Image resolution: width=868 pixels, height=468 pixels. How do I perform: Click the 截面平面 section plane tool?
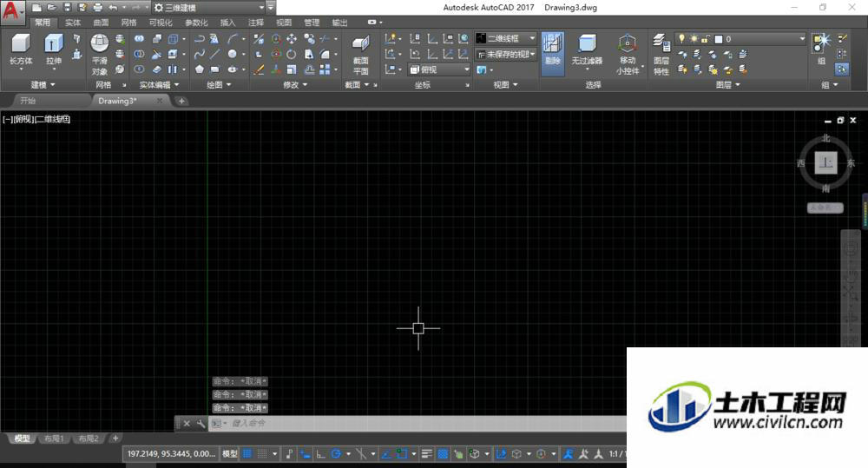coord(361,55)
